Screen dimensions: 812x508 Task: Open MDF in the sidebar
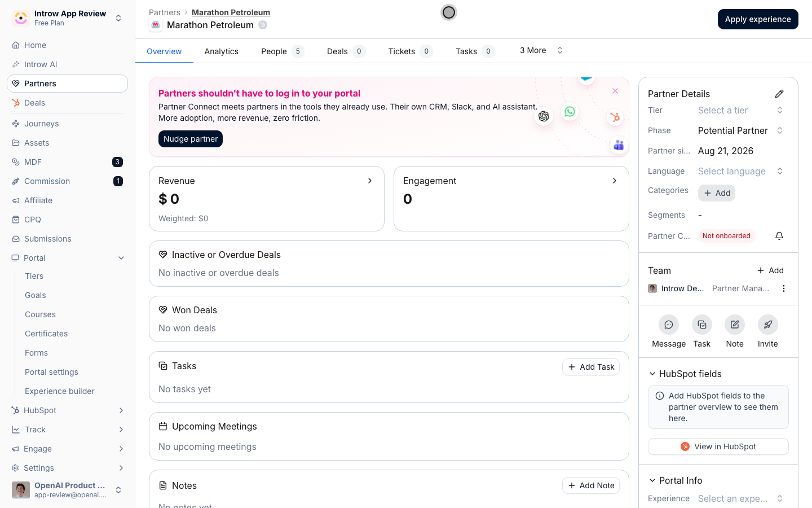coord(67,162)
